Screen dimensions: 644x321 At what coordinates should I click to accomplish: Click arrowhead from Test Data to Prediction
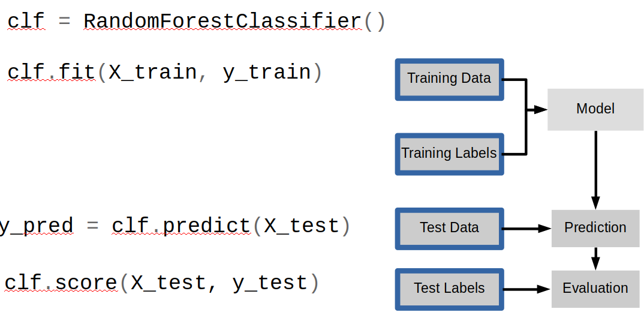(x=544, y=229)
